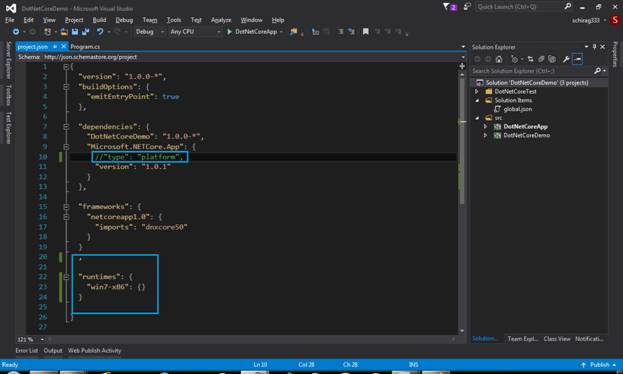
Task: Expand the DotNetCoreTest folder node
Action: [x=477, y=91]
